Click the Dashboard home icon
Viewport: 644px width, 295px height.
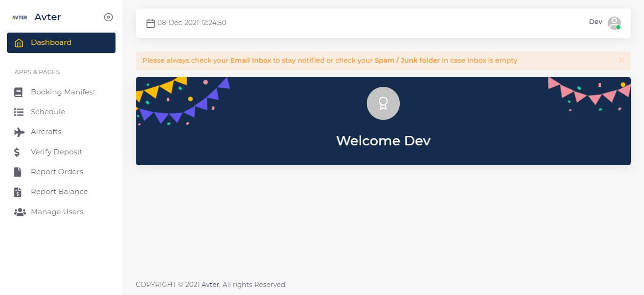pos(19,43)
